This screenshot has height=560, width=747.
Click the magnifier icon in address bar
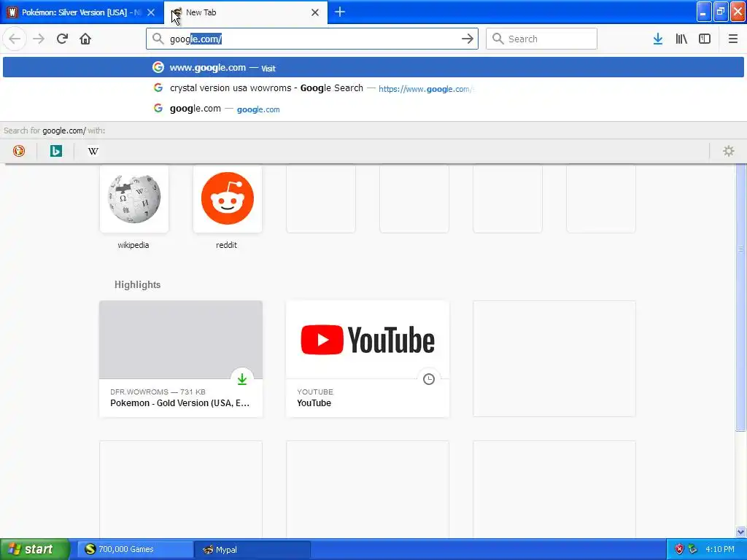(x=158, y=39)
